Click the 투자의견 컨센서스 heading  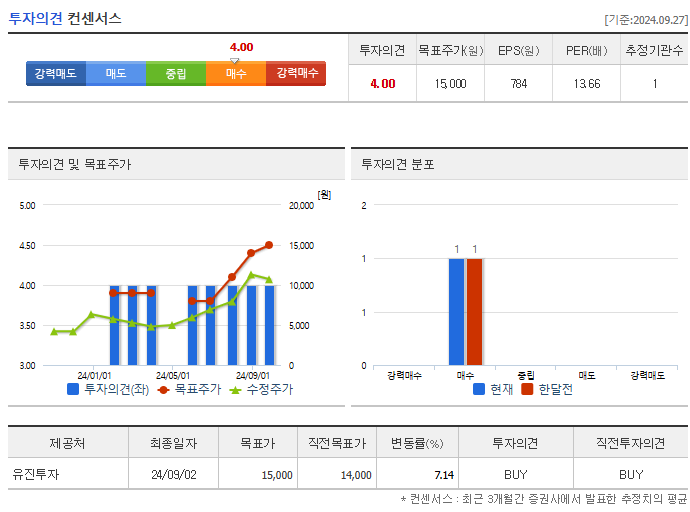click(x=65, y=18)
